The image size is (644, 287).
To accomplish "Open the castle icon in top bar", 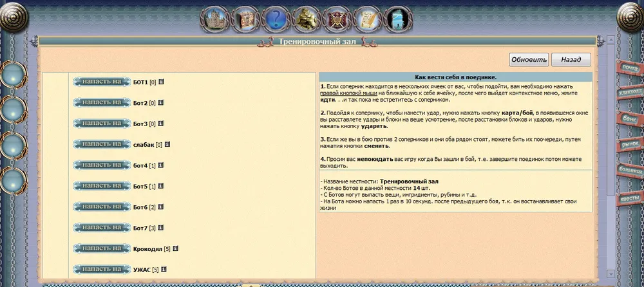I will coord(214,19).
